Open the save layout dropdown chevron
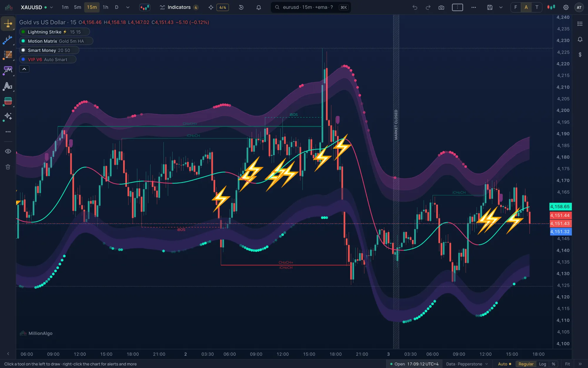Viewport: 588px width, 368px height. (501, 7)
